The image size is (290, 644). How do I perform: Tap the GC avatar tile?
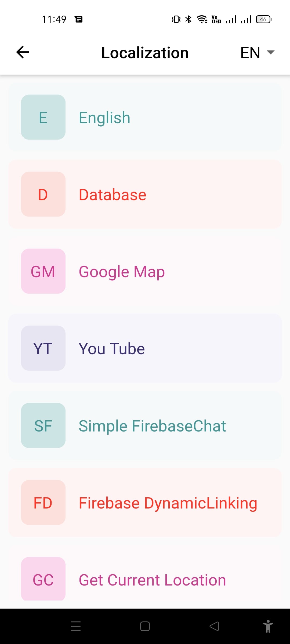click(x=43, y=579)
